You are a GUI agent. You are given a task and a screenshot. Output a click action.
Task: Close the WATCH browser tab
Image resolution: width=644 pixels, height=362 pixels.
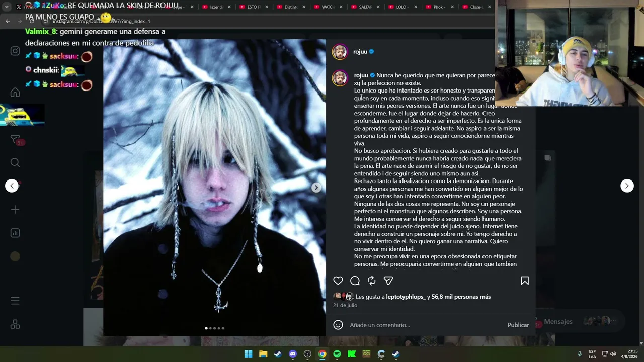(x=341, y=7)
